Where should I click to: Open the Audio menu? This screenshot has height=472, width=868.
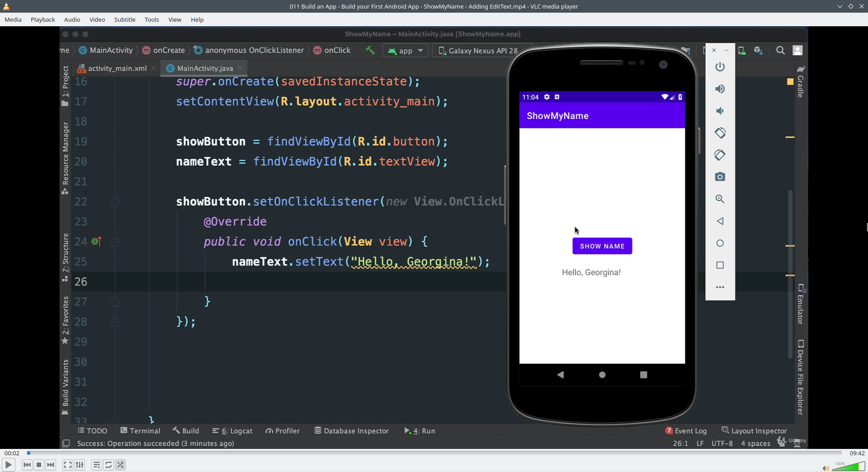coord(72,19)
